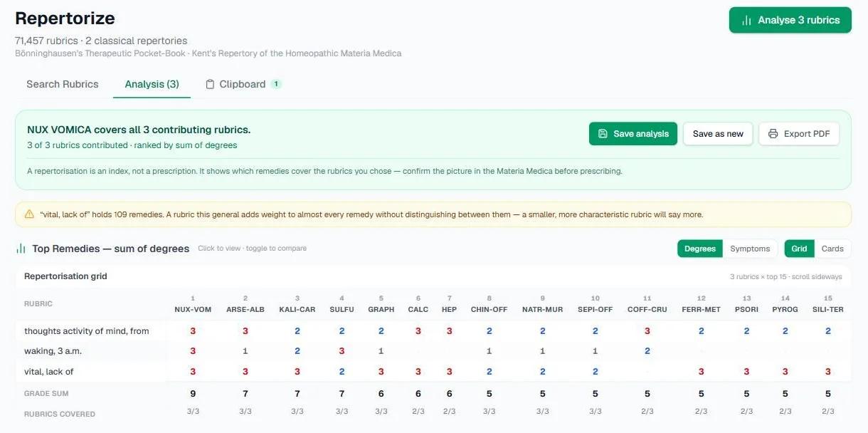
Task: Click the bar chart icon in Analyse button
Action: point(746,20)
